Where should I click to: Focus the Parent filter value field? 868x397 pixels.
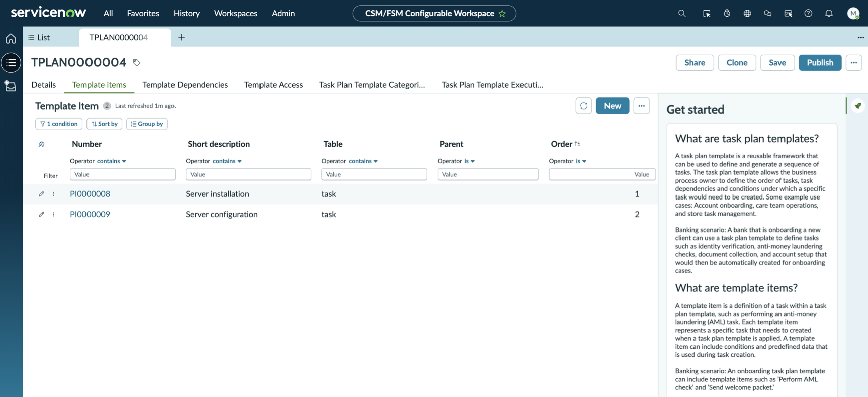488,174
